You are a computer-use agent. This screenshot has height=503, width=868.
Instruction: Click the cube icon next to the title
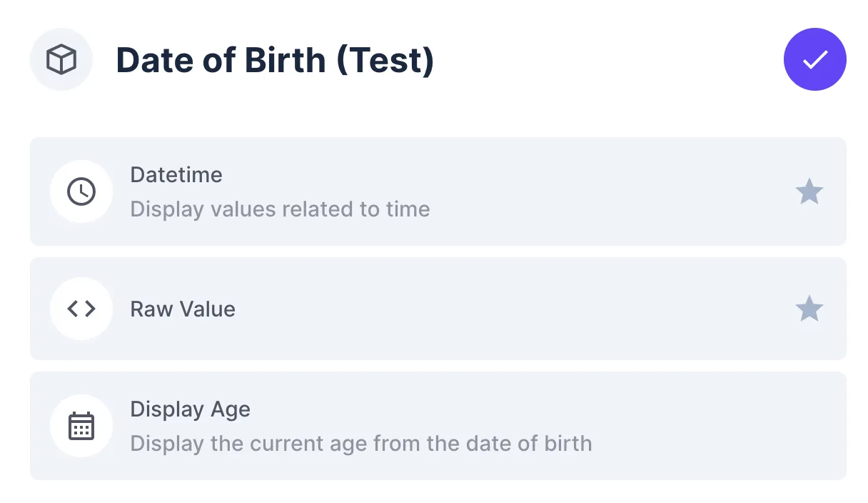tap(61, 60)
